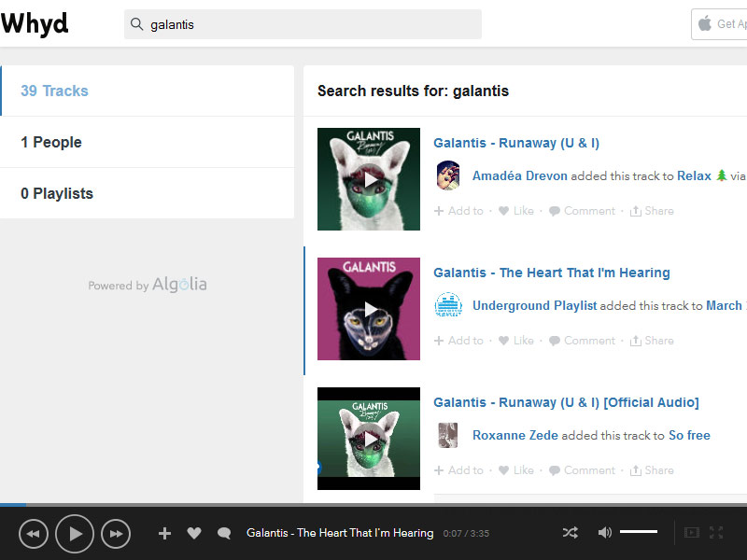Comment on The Heart That I'm Hearing

click(x=582, y=340)
